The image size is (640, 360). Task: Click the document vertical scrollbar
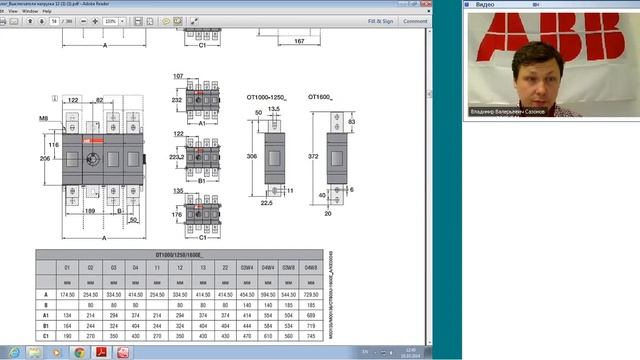(429, 186)
